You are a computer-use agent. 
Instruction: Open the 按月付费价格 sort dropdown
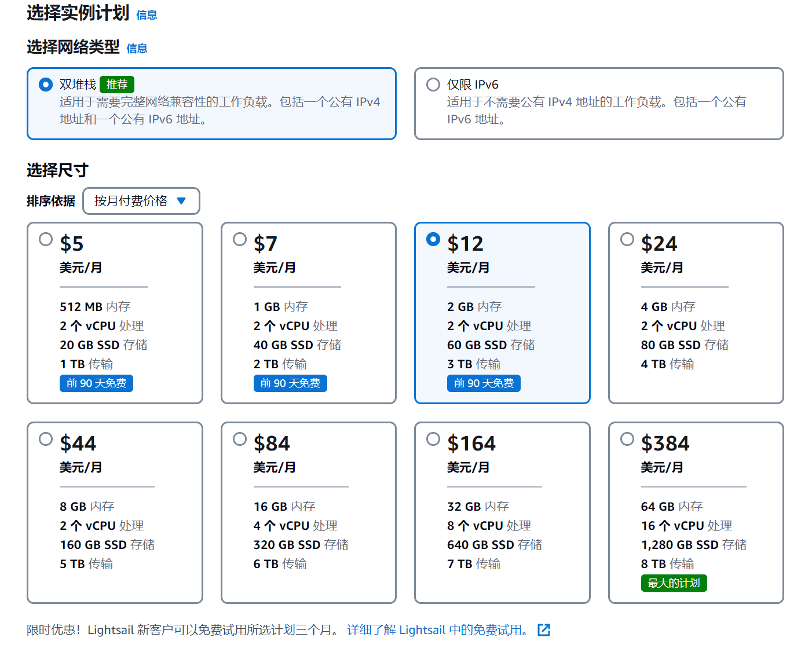coord(141,201)
